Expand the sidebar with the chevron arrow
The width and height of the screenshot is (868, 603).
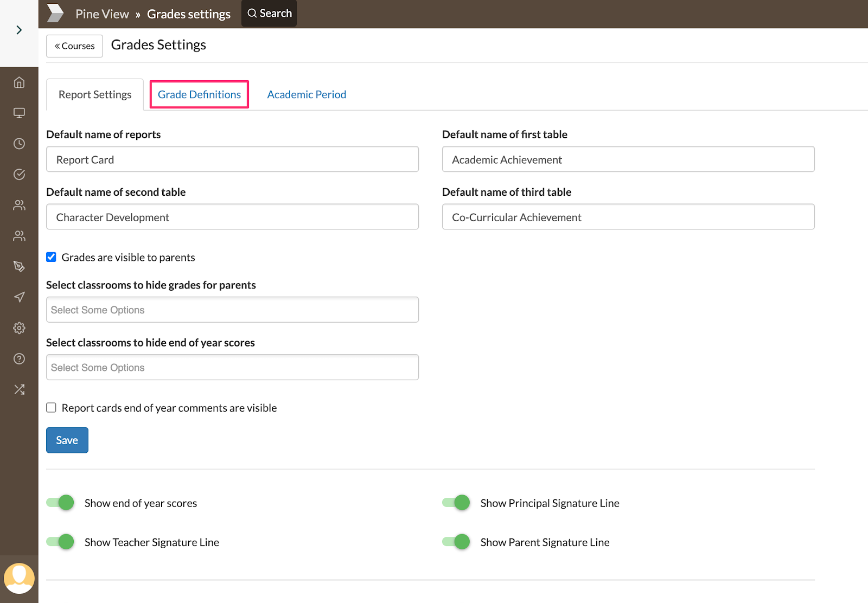[x=19, y=30]
